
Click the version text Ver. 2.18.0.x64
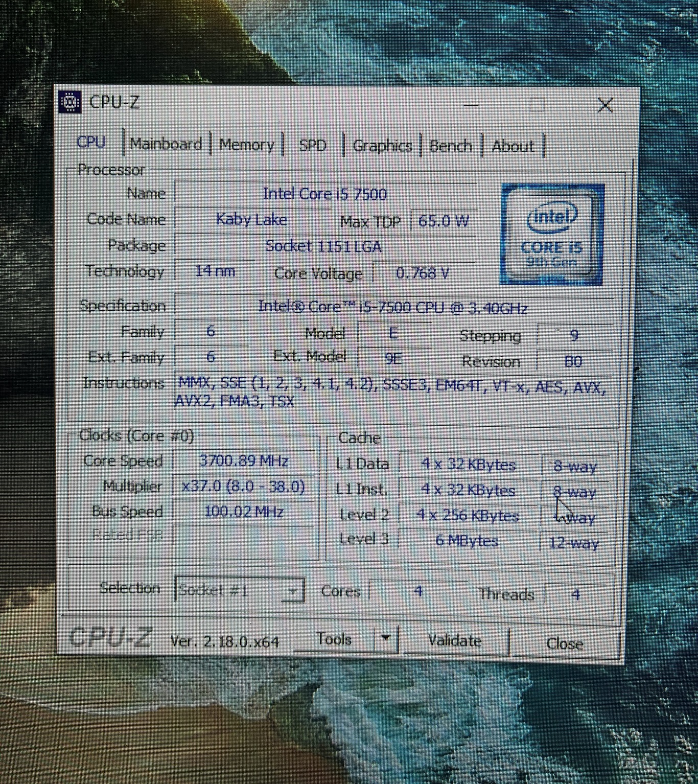[x=225, y=641]
